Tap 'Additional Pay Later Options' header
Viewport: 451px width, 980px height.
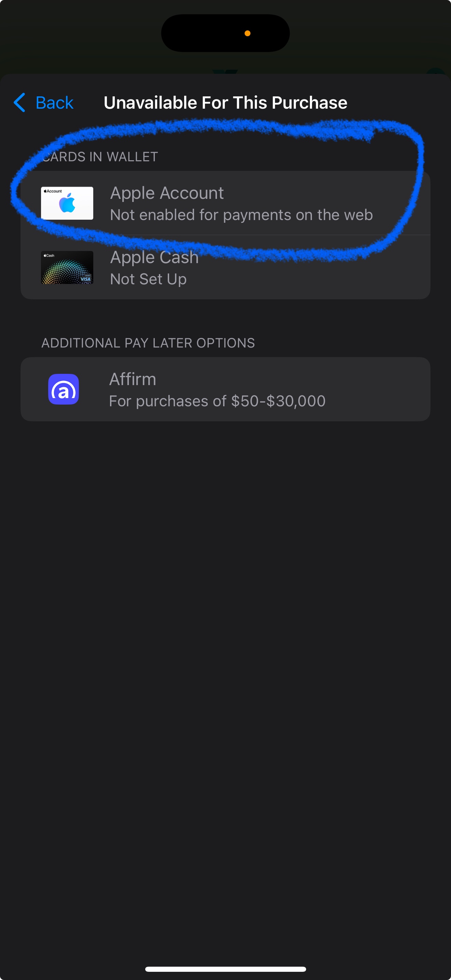[x=148, y=343]
